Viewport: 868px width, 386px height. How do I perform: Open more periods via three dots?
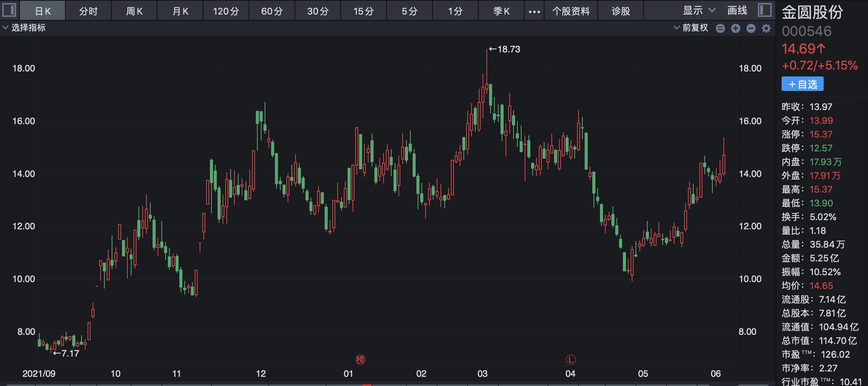point(534,11)
